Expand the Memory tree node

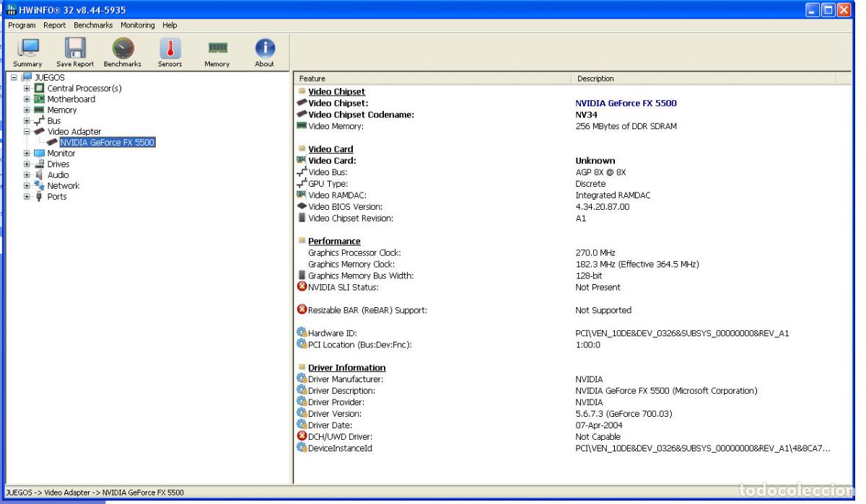pyautogui.click(x=27, y=110)
